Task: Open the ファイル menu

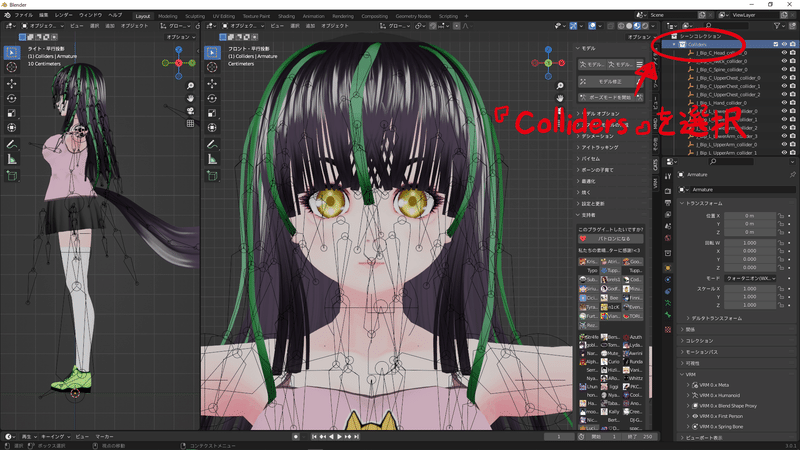Action: [23, 15]
